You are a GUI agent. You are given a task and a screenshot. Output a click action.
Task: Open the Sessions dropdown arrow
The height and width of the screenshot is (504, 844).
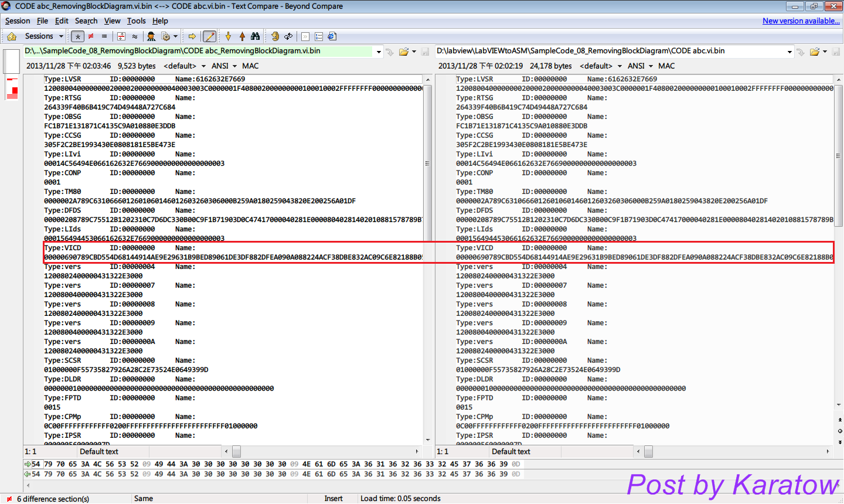pyautogui.click(x=60, y=36)
